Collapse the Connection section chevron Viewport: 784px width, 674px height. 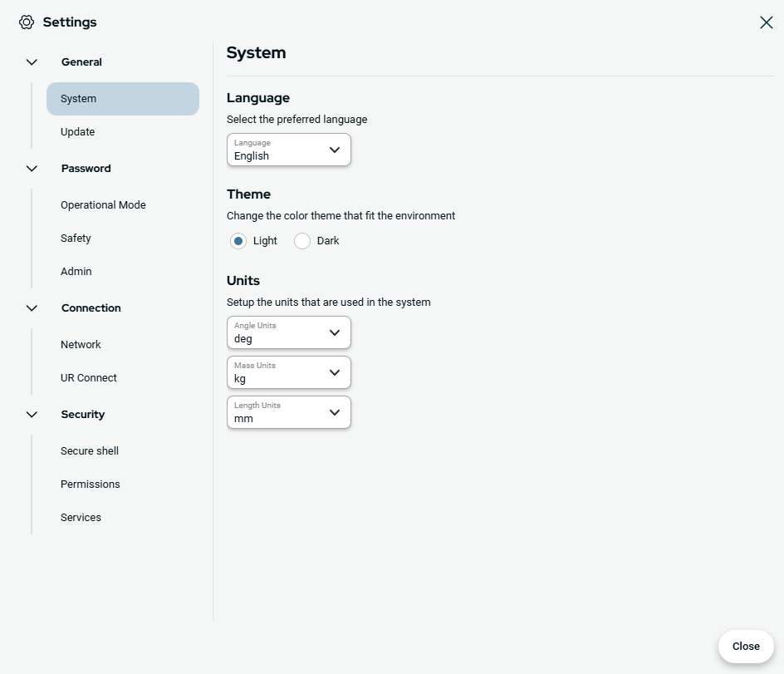[x=32, y=308]
